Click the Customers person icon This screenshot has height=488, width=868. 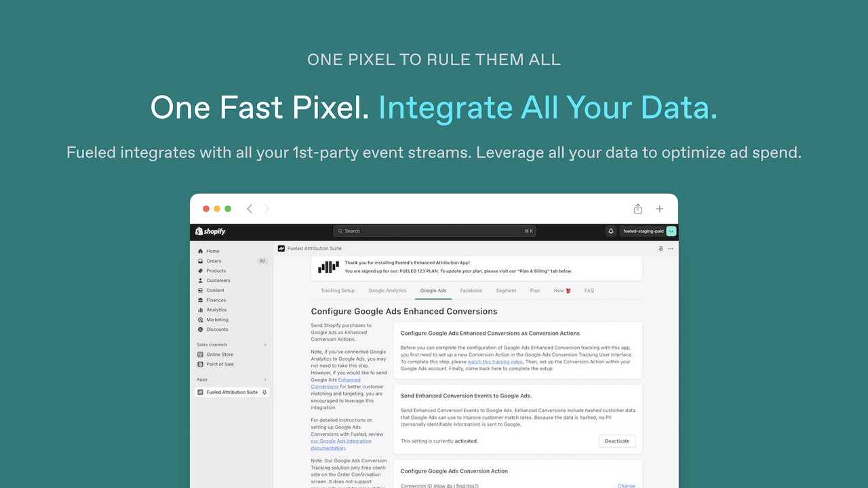pyautogui.click(x=200, y=281)
